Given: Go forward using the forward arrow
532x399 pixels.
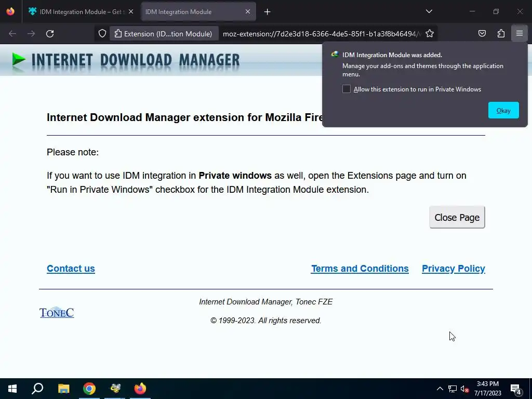Looking at the screenshot, I should [x=31, y=34].
